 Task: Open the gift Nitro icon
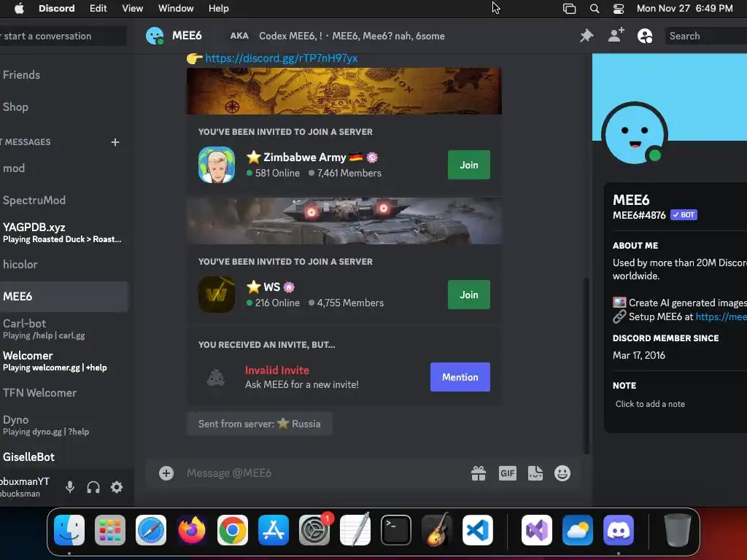point(479,472)
